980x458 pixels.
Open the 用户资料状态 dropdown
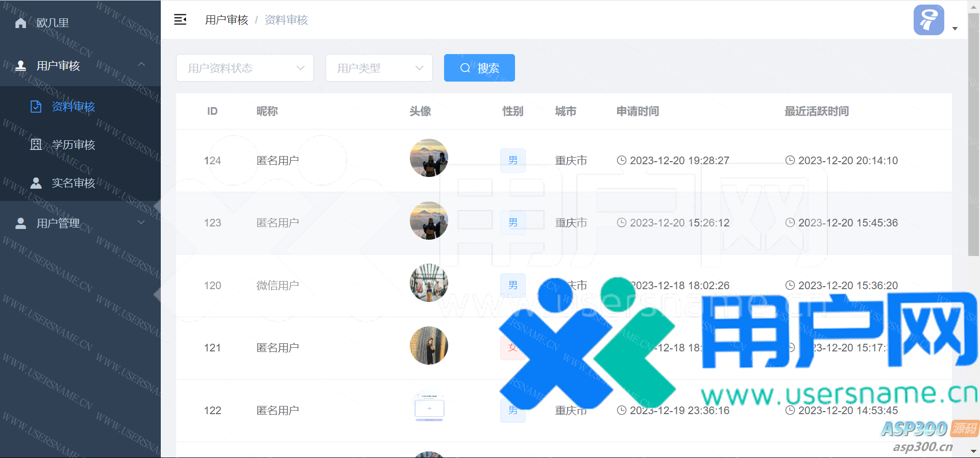click(245, 68)
